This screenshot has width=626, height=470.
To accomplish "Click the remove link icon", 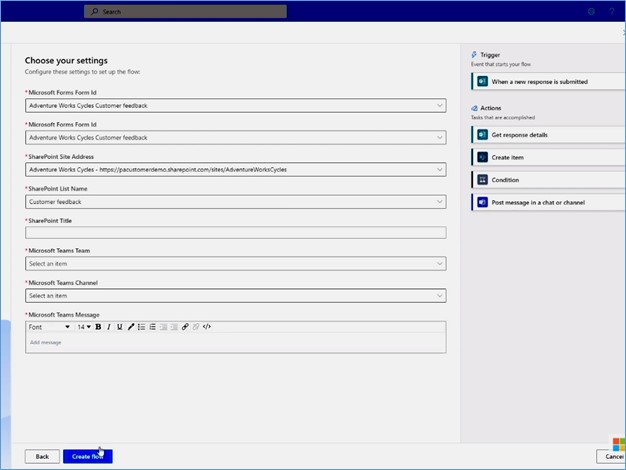I will click(x=196, y=327).
